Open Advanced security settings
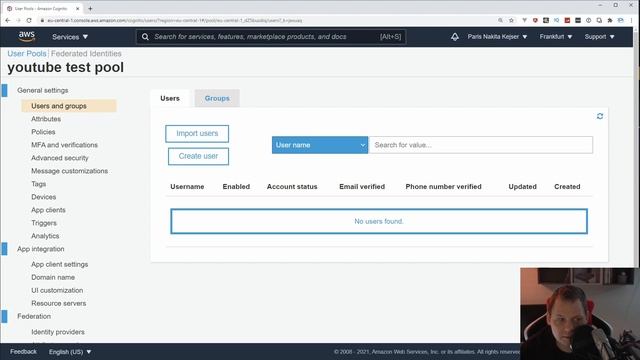The width and height of the screenshot is (640, 360). click(60, 158)
